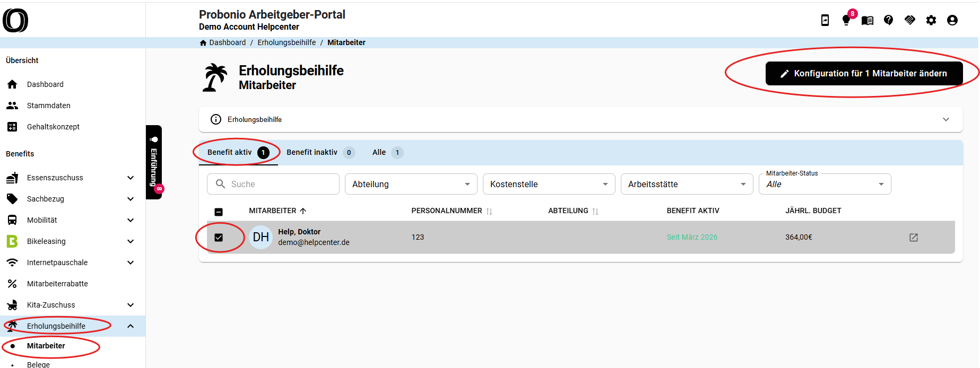980x368 pixels.
Task: Click the Mobilität bus icon
Action: (12, 220)
